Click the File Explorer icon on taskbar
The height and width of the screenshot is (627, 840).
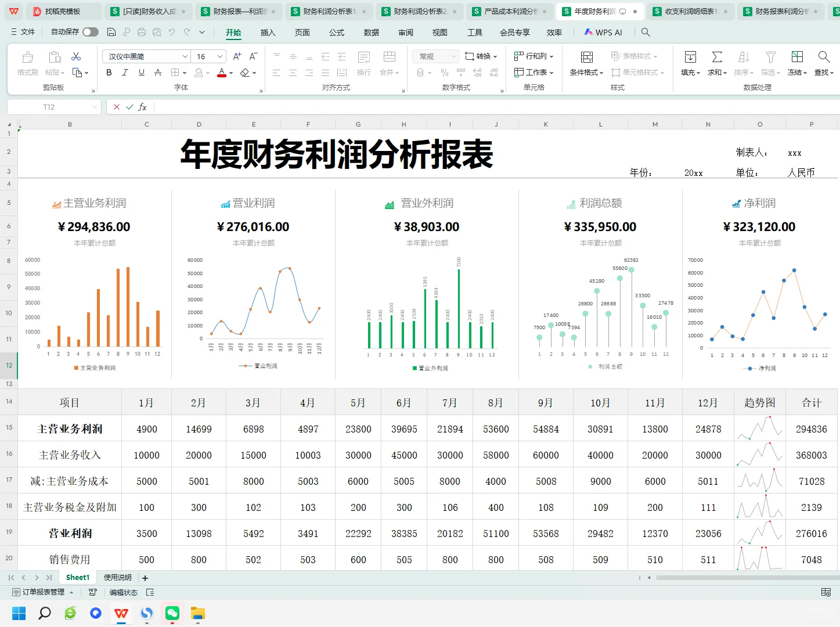198,613
